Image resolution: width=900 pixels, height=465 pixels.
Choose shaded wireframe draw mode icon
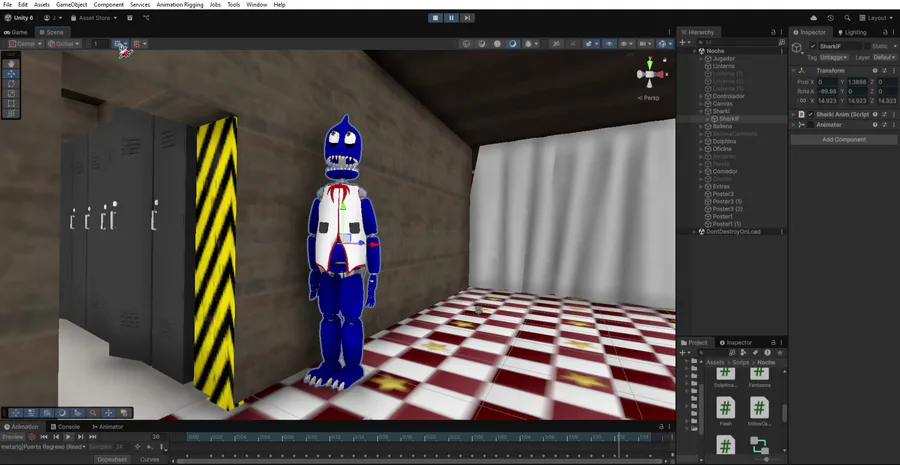point(482,44)
